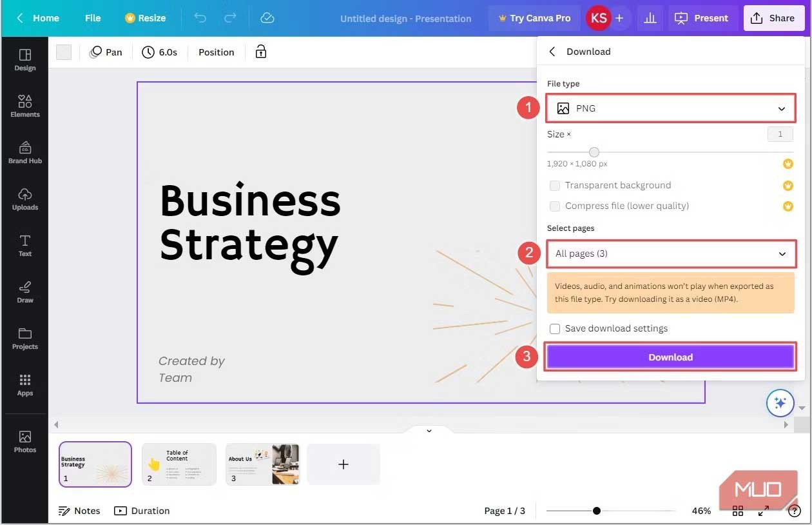Open the Projects panel
The image size is (812, 525).
[x=24, y=337]
